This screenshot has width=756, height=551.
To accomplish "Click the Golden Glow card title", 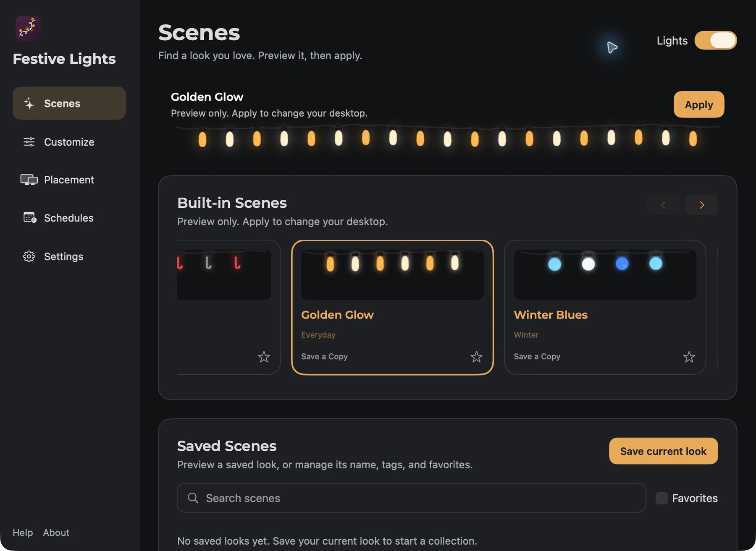I will tap(337, 315).
